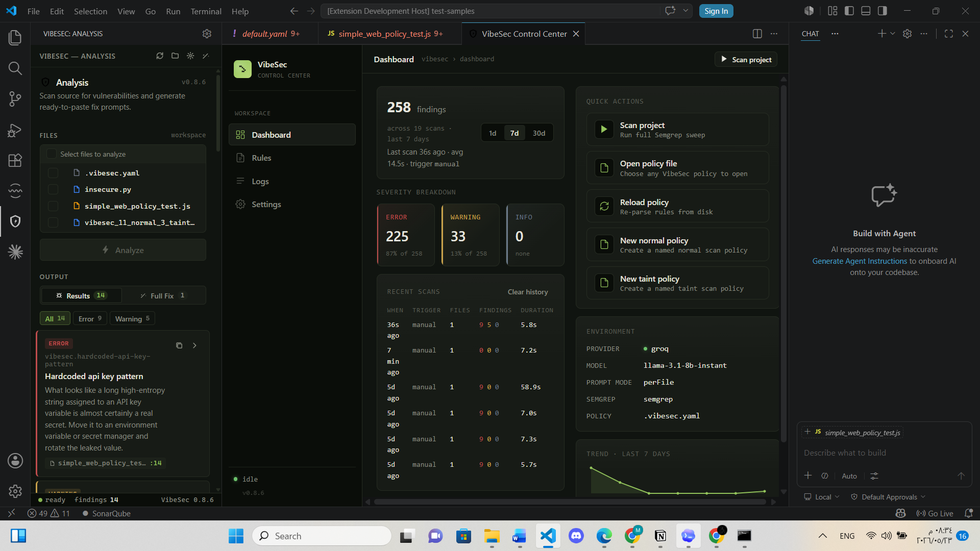Open notifications bell in status bar
The width and height of the screenshot is (980, 551).
(968, 513)
